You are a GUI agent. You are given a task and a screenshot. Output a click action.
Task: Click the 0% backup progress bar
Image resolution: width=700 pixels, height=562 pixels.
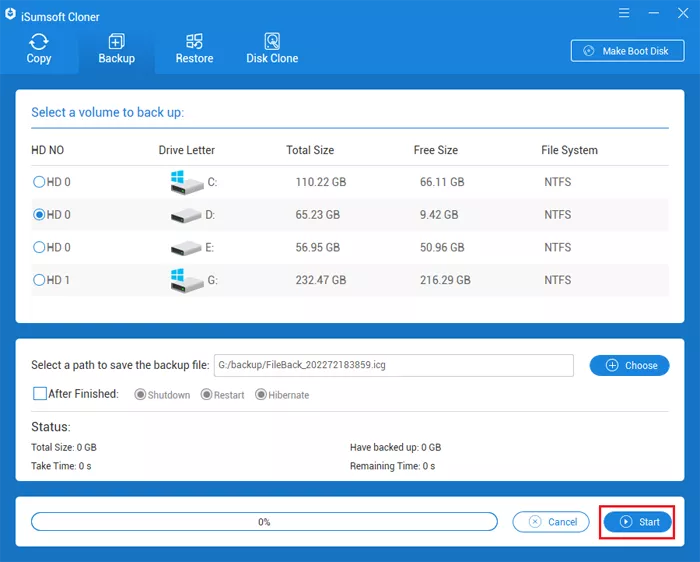(264, 522)
